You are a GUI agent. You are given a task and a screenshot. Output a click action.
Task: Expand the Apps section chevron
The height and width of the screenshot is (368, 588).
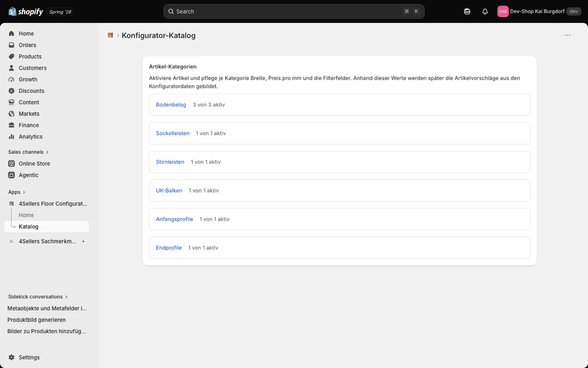coord(24,192)
